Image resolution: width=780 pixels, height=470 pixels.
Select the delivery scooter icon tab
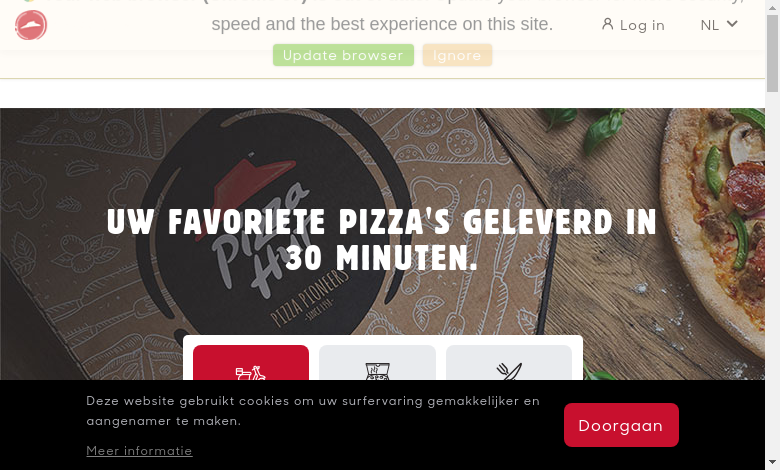(251, 373)
